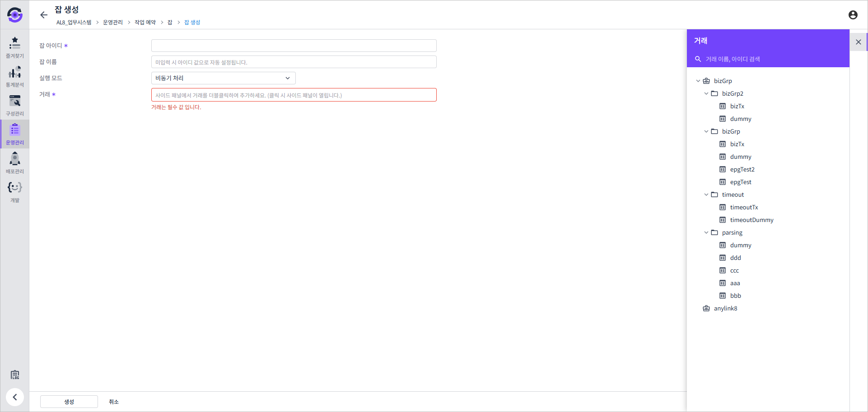Click 잡 breadcrumb

[170, 22]
